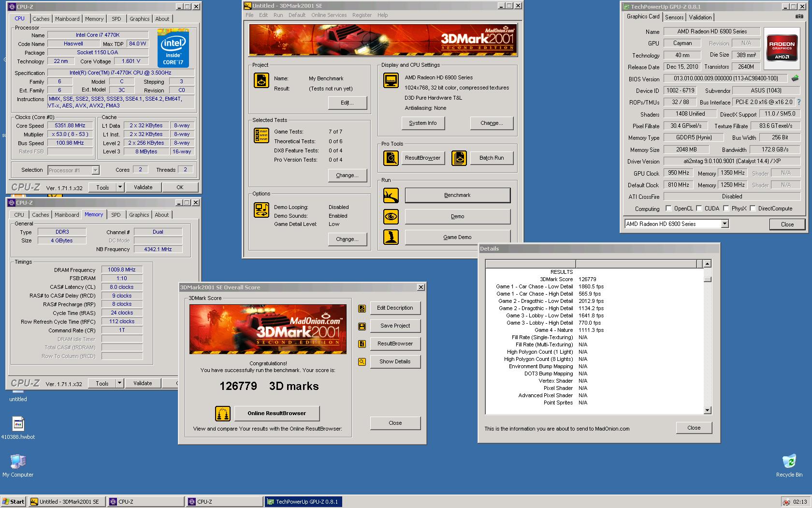Click the Online ResultBrowser people icon
Image resolution: width=812 pixels, height=508 pixels.
click(x=223, y=413)
